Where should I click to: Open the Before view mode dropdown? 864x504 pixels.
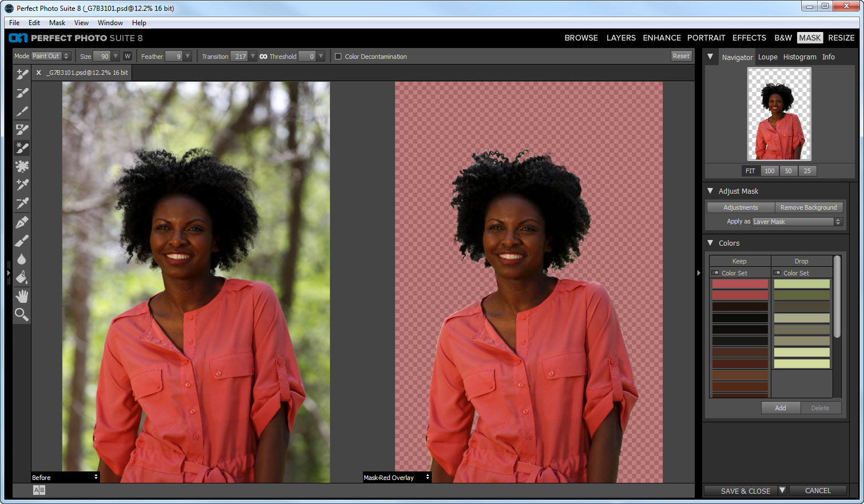click(x=65, y=477)
